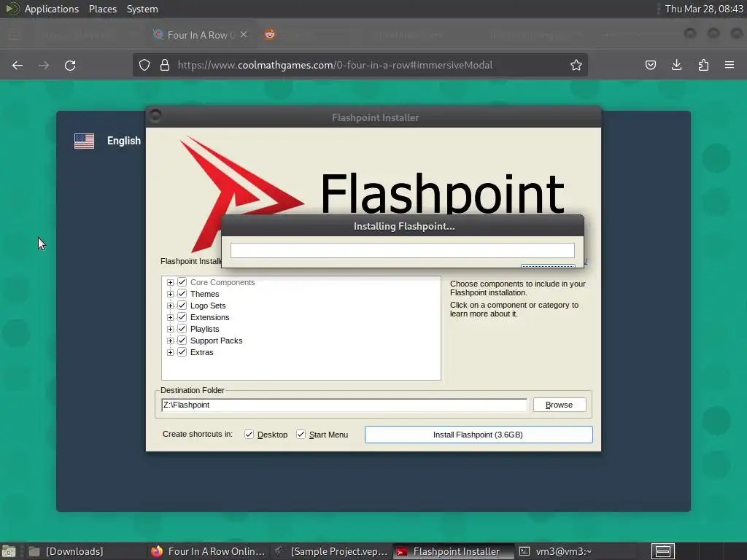Select the Reddit tab in Firefox
Screen dimensions: 747x560
[270, 34]
